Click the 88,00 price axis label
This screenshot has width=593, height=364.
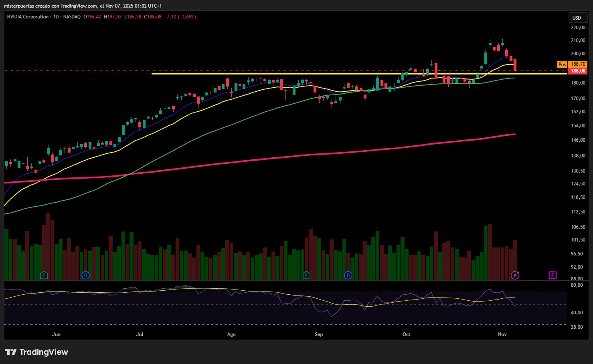pos(577,279)
